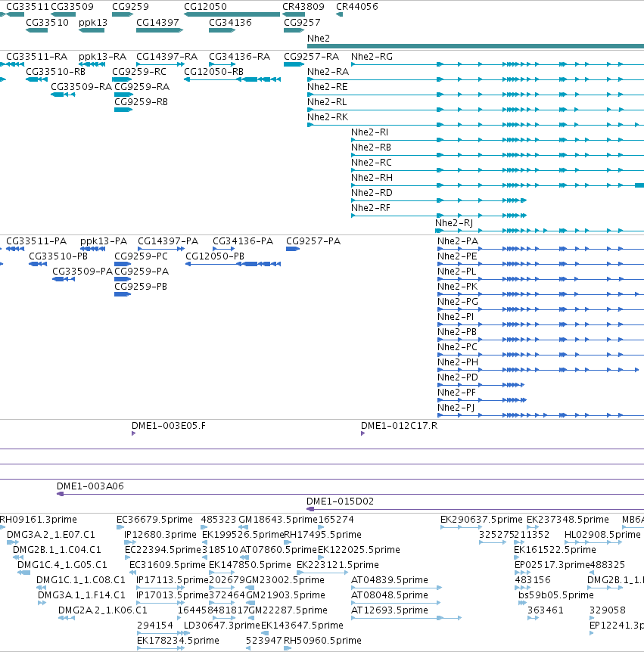Select transcript Nhe2-RA
The height and width of the screenshot is (652, 644).
tap(328, 72)
